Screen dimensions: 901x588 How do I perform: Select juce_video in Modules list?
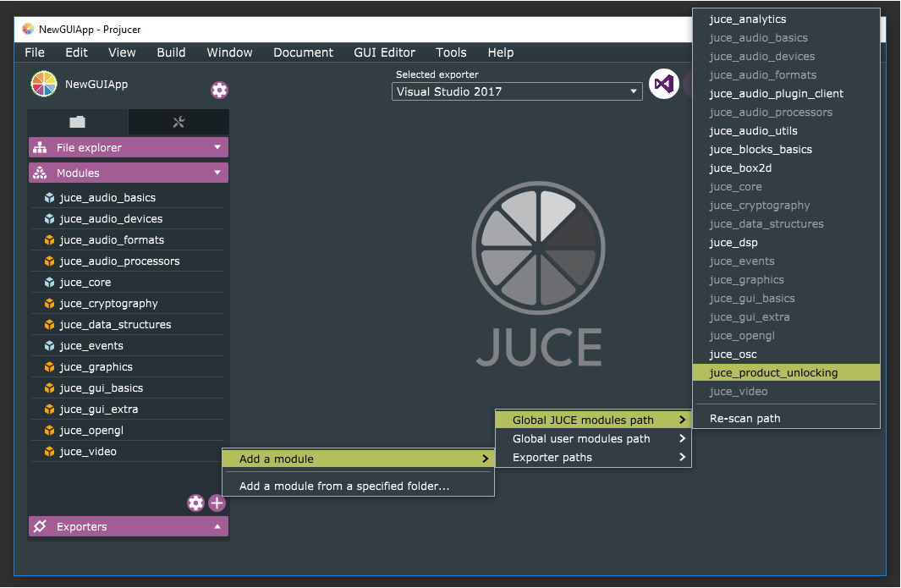[x=128, y=452]
